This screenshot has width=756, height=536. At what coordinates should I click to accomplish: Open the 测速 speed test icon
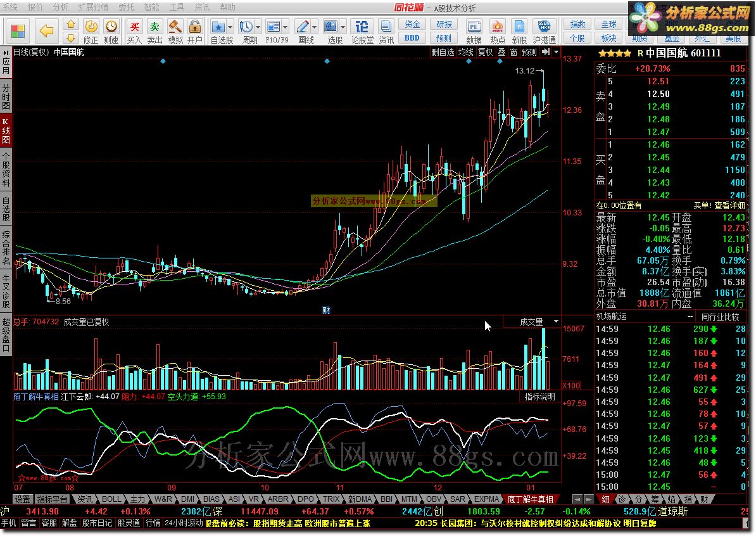tap(111, 31)
